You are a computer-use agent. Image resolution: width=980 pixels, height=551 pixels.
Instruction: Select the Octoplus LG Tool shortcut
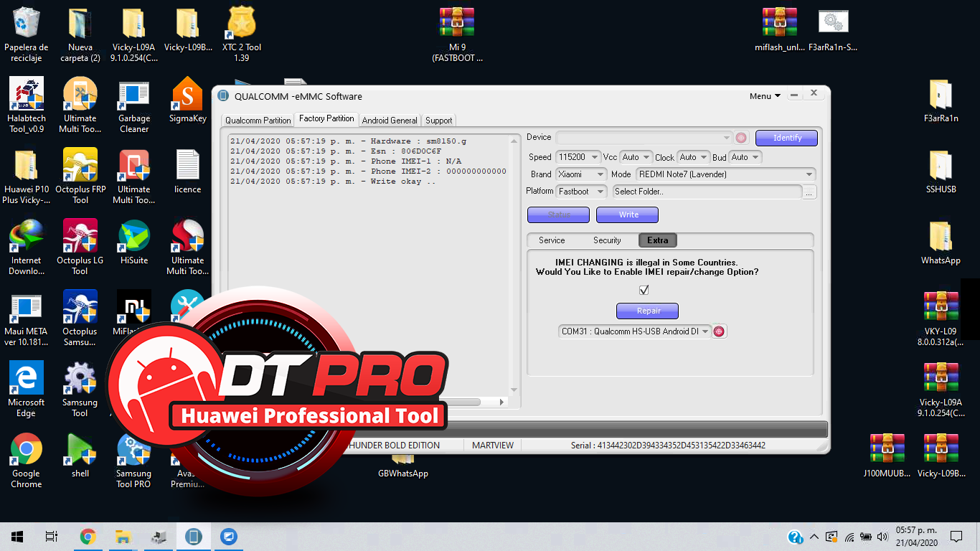point(80,248)
